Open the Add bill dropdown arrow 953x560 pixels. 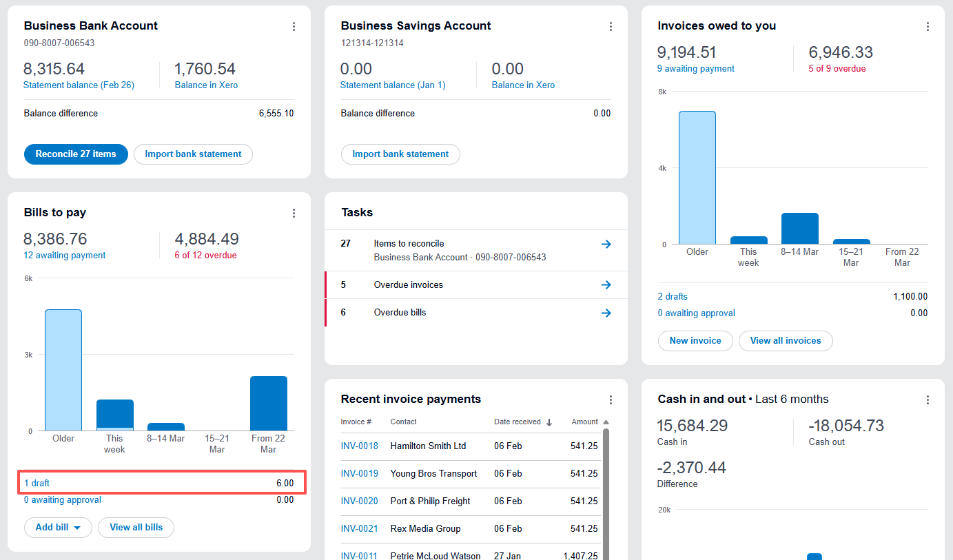click(76, 527)
